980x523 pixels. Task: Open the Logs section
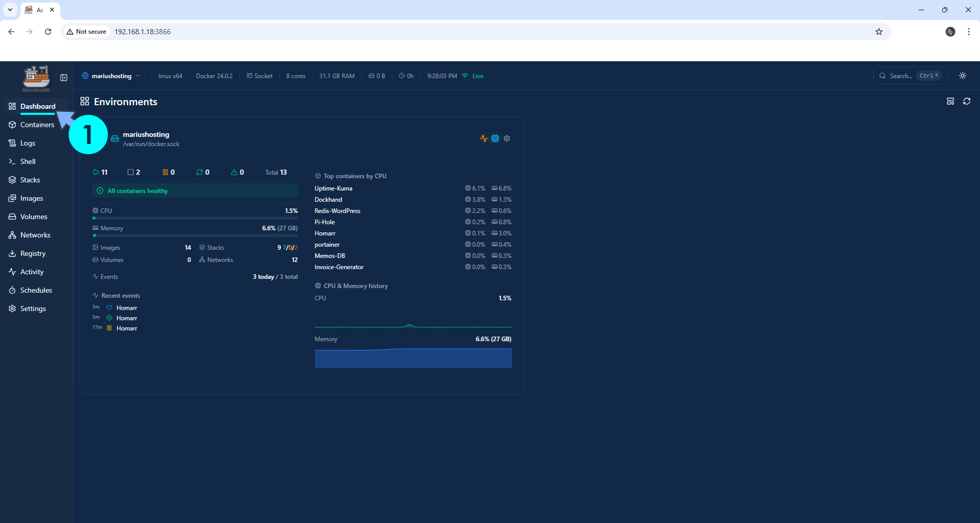coord(27,142)
